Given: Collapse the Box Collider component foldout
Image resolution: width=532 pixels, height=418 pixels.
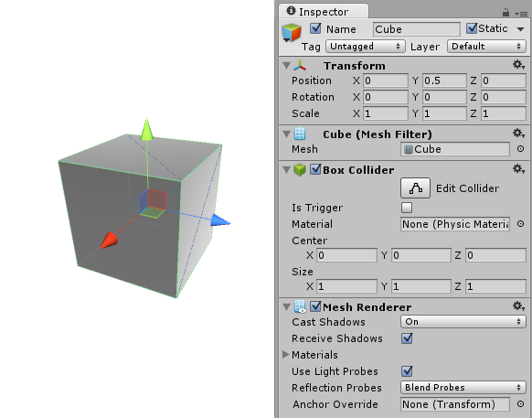Looking at the screenshot, I should tap(287, 169).
